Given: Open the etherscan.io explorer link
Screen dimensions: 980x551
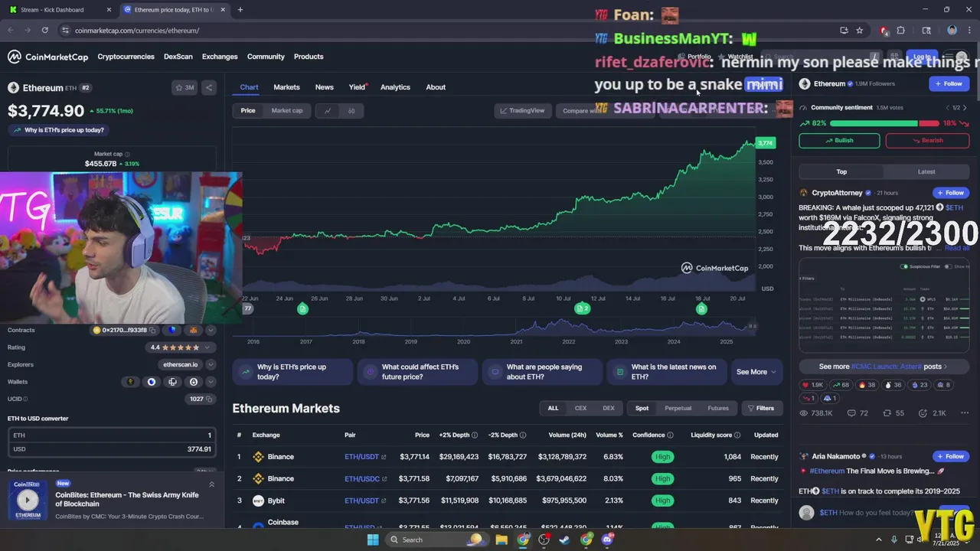Looking at the screenshot, I should point(180,365).
